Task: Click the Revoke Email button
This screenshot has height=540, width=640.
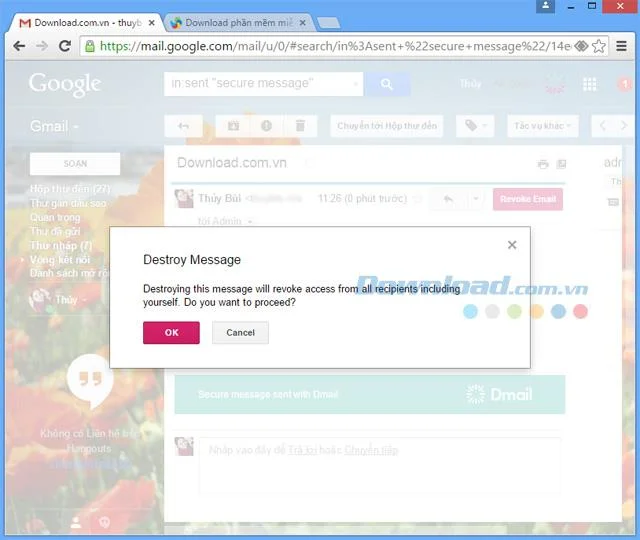Action: tap(528, 199)
